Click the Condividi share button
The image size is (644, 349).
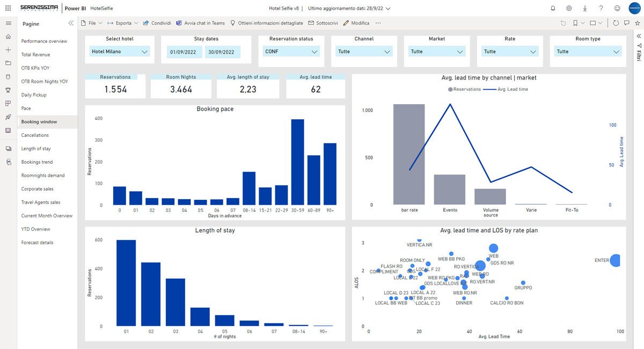coord(157,23)
